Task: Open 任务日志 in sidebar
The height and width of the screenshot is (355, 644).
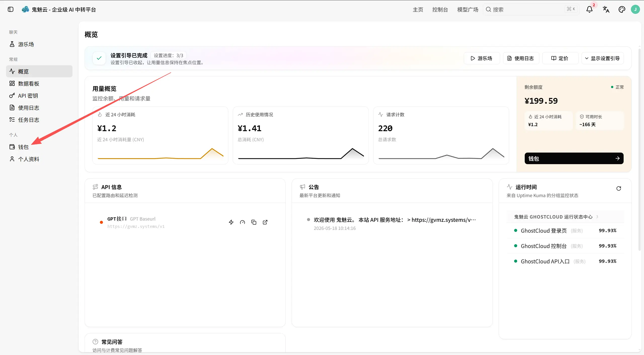Action: pos(39,120)
